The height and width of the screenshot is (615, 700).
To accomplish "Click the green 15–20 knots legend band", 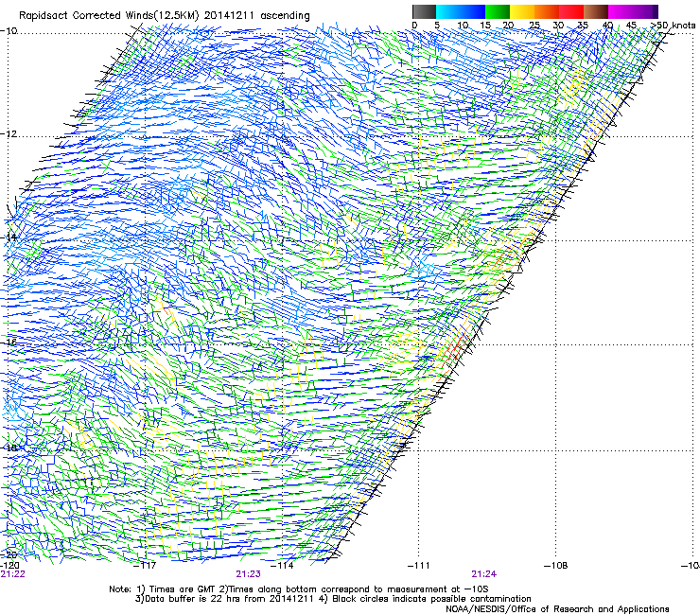I will (x=498, y=11).
